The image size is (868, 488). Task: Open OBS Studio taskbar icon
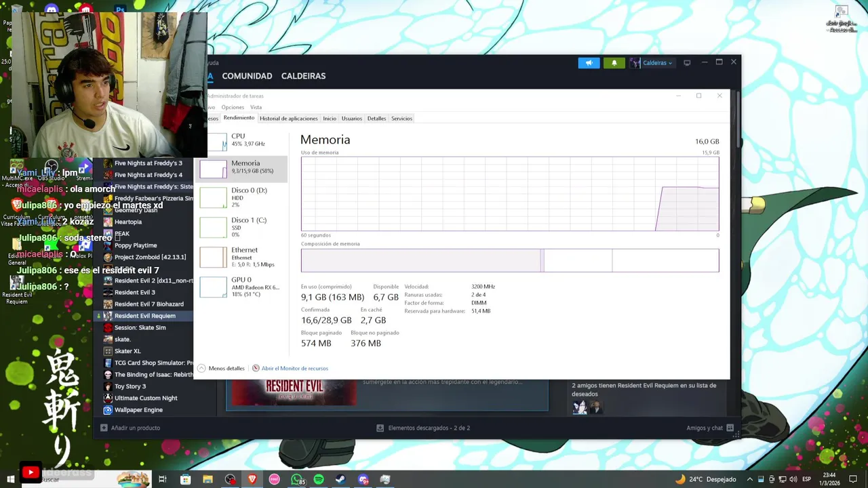[x=230, y=479]
